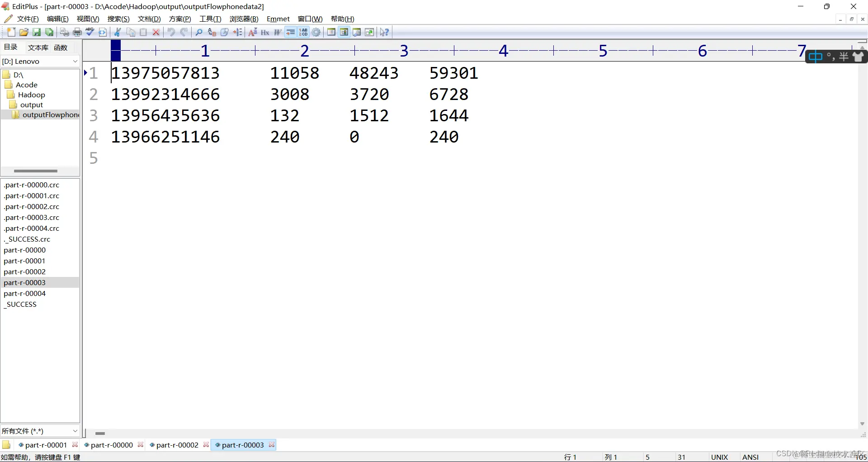
Task: Close the part-r-00003 document tab
Action: coord(271,445)
